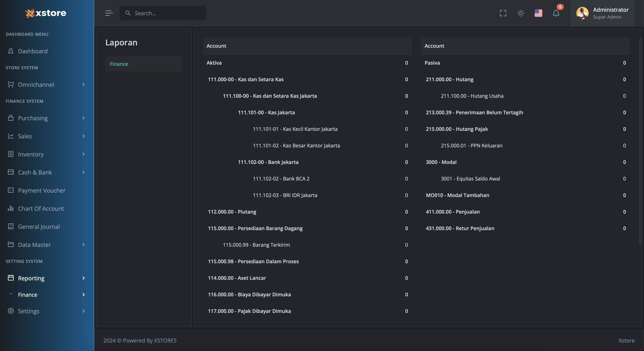Screen dimensions: 644x351
Task: Click the Data Master folder icon
Action: click(11, 244)
